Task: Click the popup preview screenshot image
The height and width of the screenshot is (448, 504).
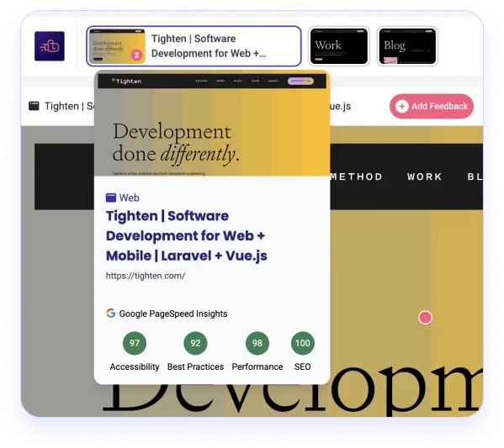Action: pyautogui.click(x=212, y=124)
